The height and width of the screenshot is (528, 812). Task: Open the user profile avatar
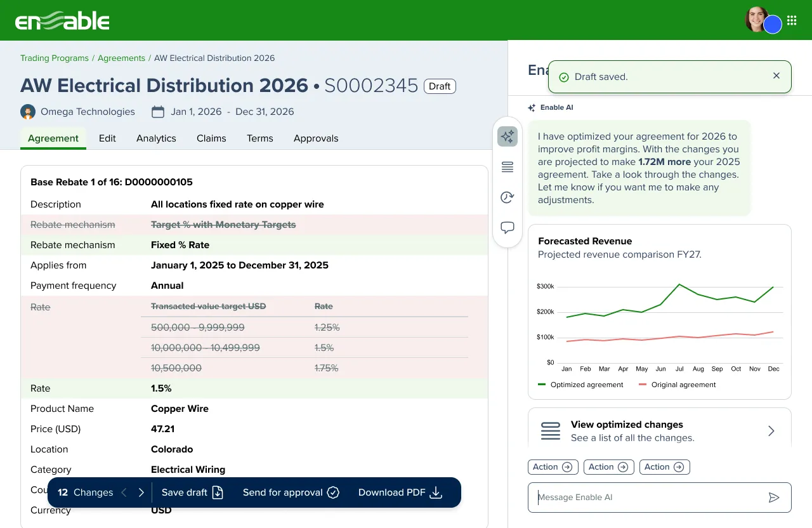point(757,20)
